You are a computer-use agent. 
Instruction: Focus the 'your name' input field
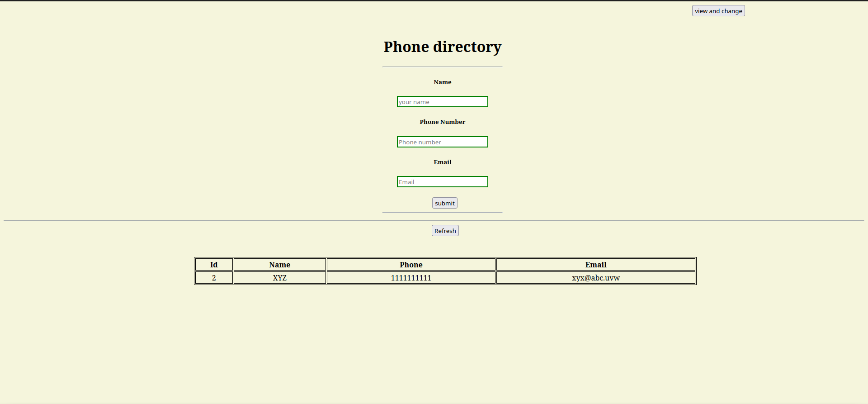point(443,102)
